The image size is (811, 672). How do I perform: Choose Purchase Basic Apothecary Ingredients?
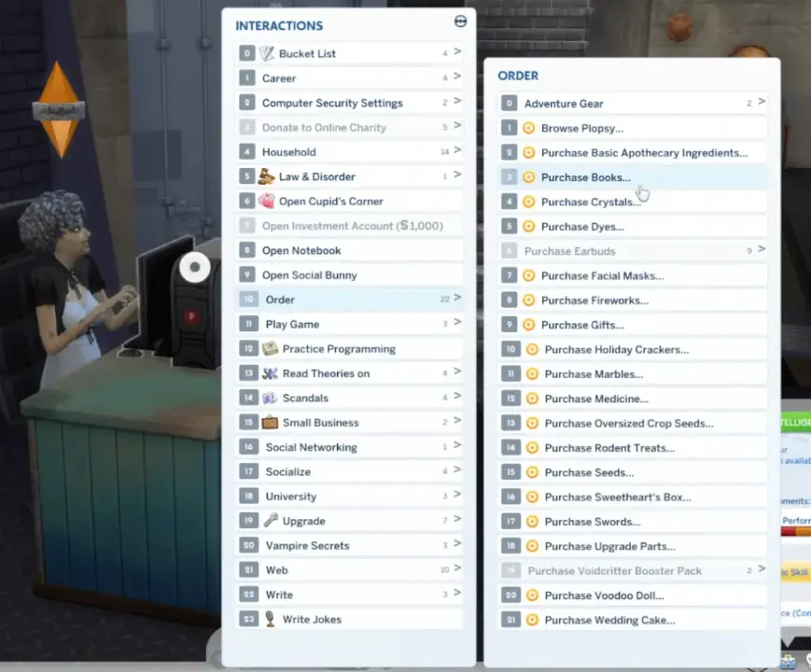(633, 153)
